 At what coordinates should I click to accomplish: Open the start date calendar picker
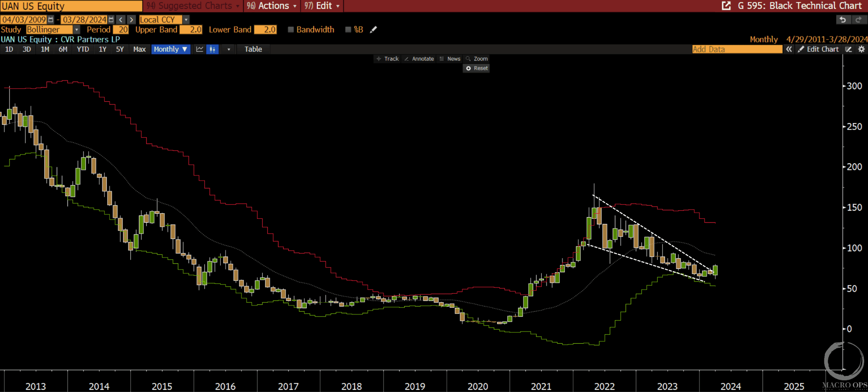tap(51, 19)
